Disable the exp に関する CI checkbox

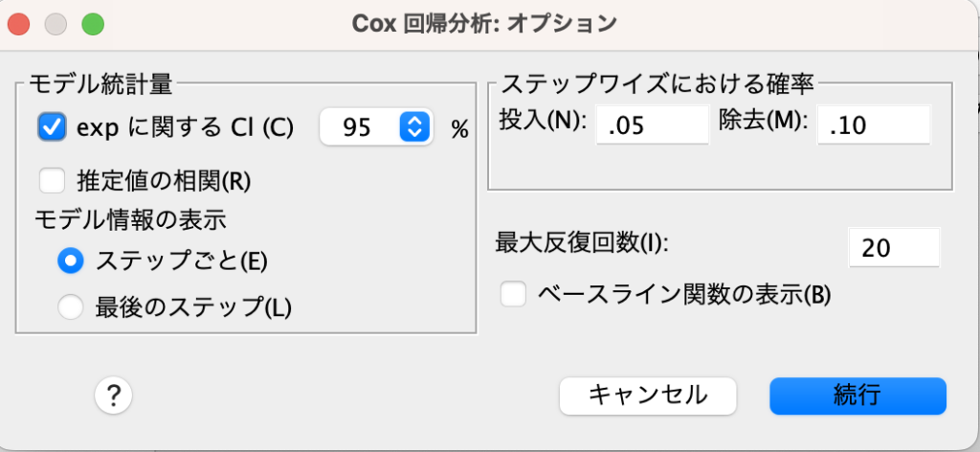pyautogui.click(x=52, y=127)
